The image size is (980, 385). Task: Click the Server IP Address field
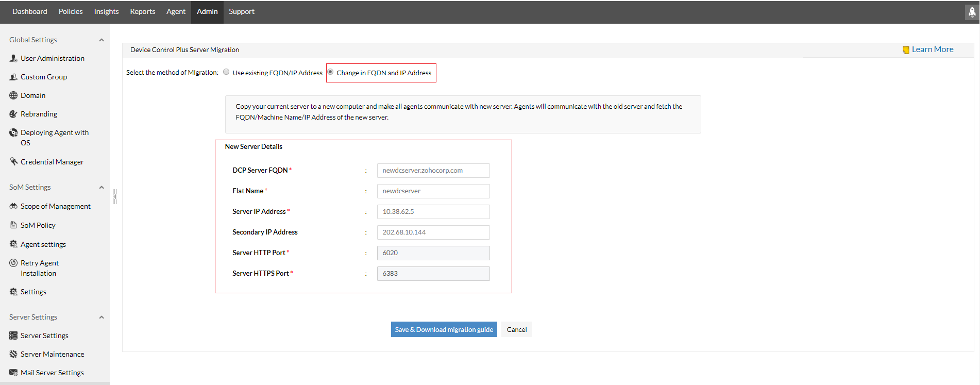pos(433,212)
